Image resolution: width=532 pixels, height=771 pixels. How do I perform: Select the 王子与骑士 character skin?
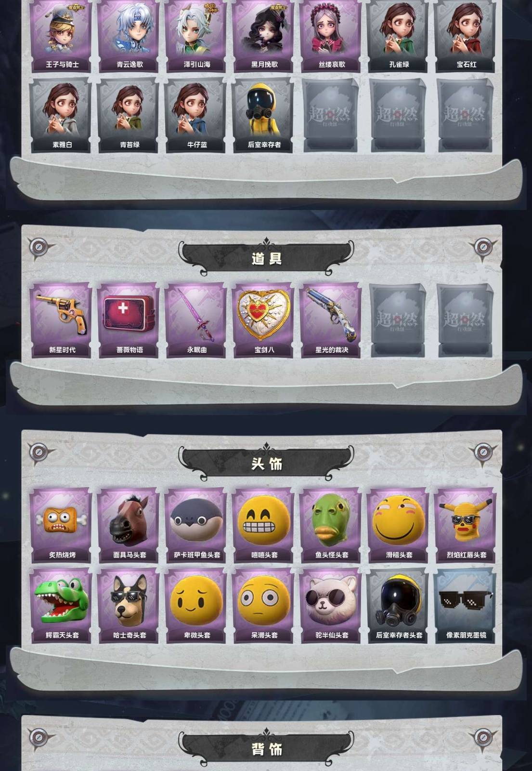click(61, 36)
